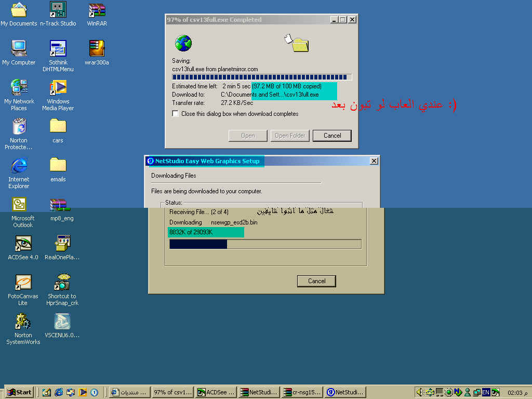Click the system tray clock showing 02:03
Image resolution: width=532 pixels, height=399 pixels.
click(x=518, y=393)
